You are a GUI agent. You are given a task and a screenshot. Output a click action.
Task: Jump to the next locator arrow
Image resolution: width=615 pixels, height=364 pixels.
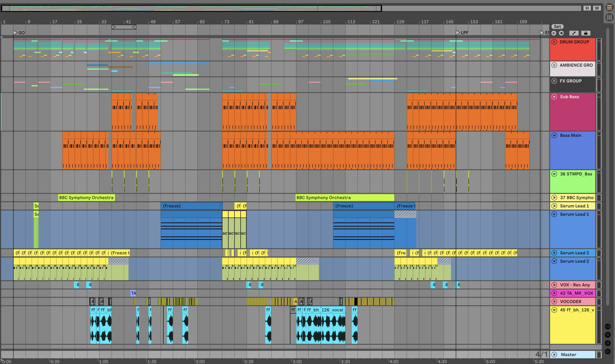(x=561, y=33)
